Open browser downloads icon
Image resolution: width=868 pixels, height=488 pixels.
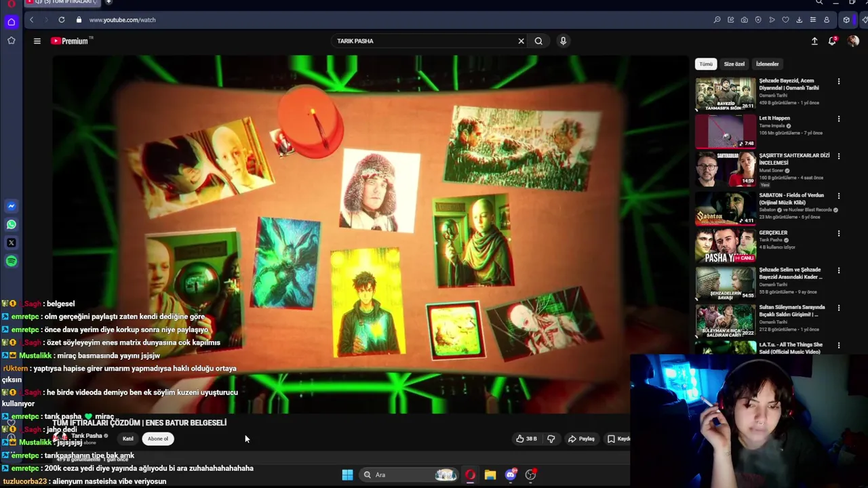click(x=799, y=20)
